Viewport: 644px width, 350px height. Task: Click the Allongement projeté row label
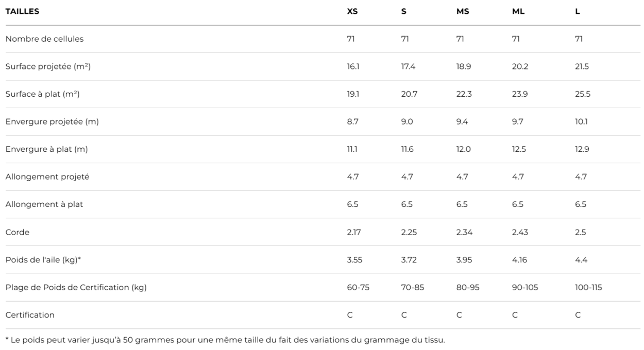tap(47, 177)
